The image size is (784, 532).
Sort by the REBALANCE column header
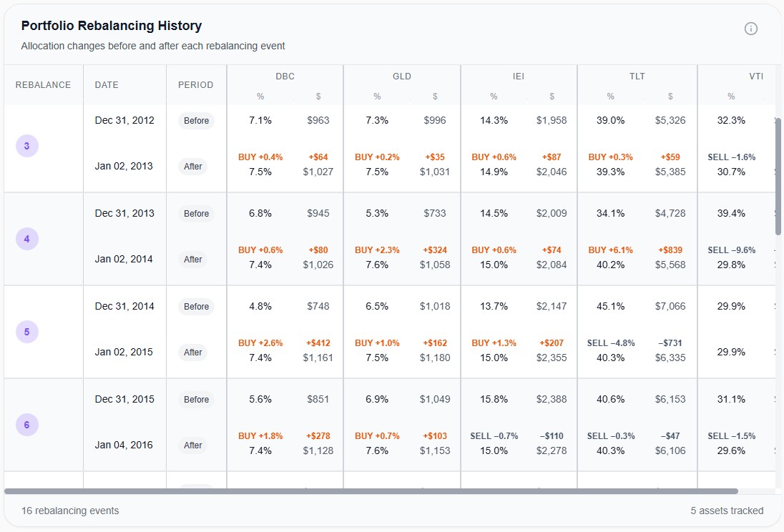click(43, 84)
